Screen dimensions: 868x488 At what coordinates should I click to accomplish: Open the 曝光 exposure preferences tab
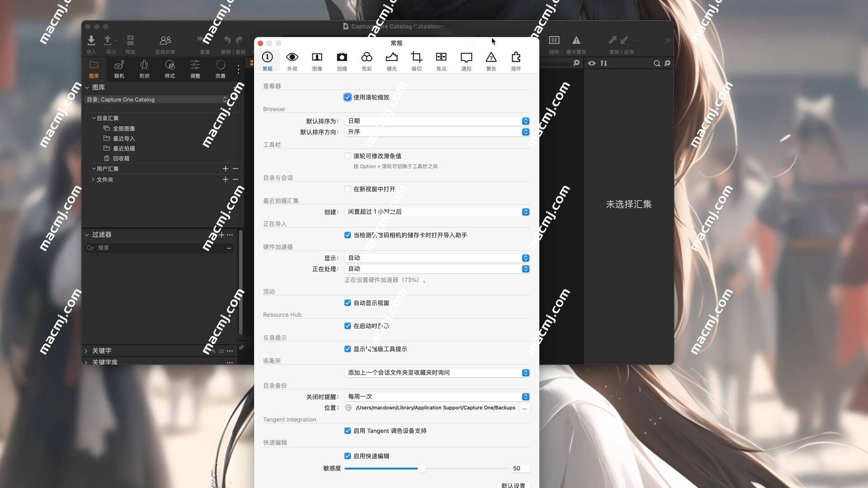[392, 61]
